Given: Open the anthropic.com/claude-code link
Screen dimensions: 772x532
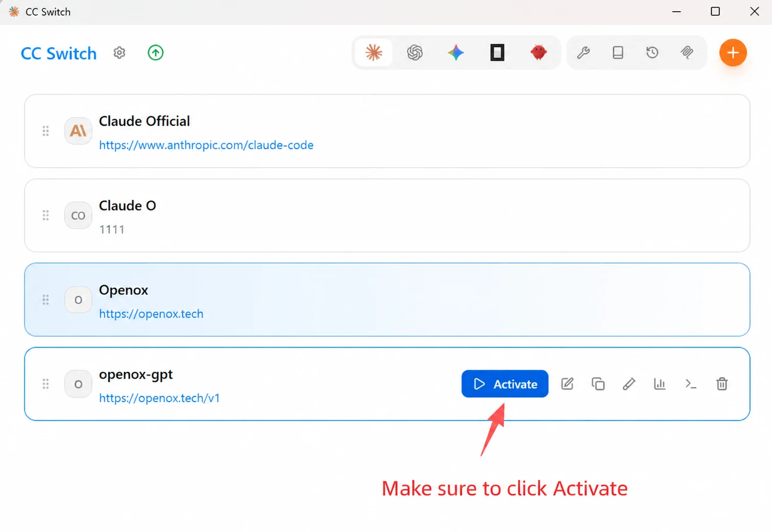Looking at the screenshot, I should click(206, 145).
